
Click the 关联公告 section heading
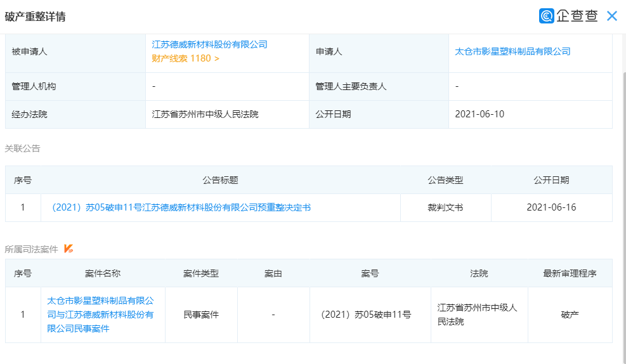(22, 148)
